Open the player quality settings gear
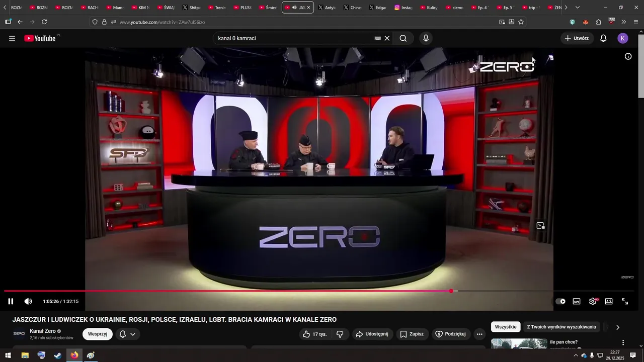Image resolution: width=644 pixels, height=362 pixels. click(x=593, y=301)
